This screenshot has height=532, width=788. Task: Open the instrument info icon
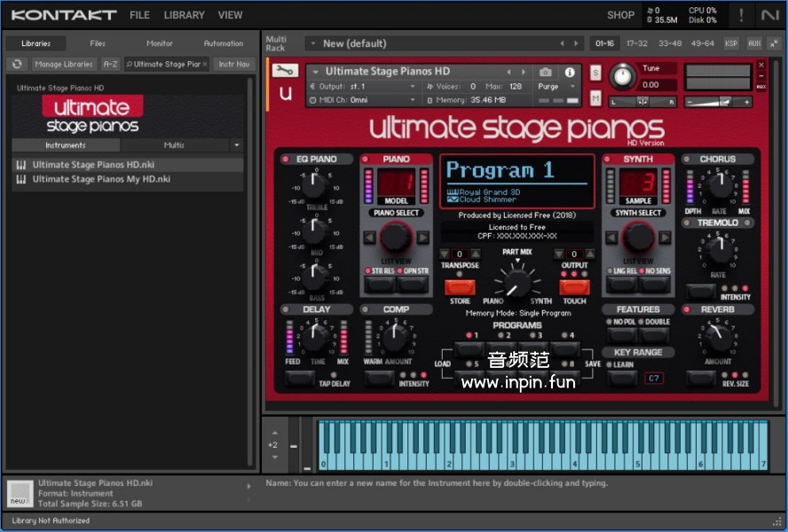tap(570, 72)
